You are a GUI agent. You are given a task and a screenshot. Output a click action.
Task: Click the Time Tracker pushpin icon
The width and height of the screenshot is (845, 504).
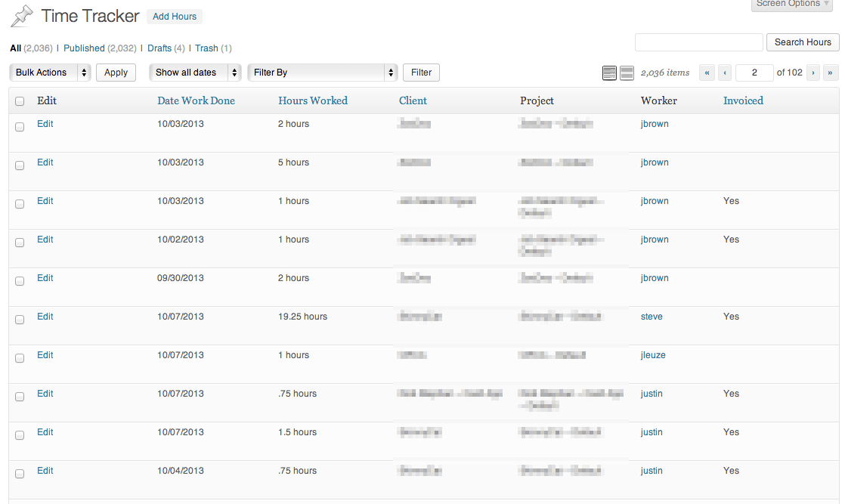coord(22,16)
